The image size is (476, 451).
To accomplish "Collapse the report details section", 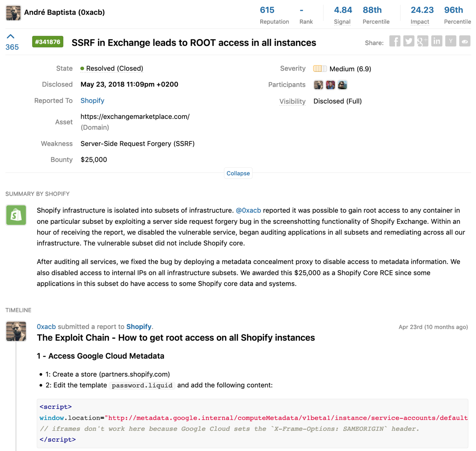I will tap(238, 173).
